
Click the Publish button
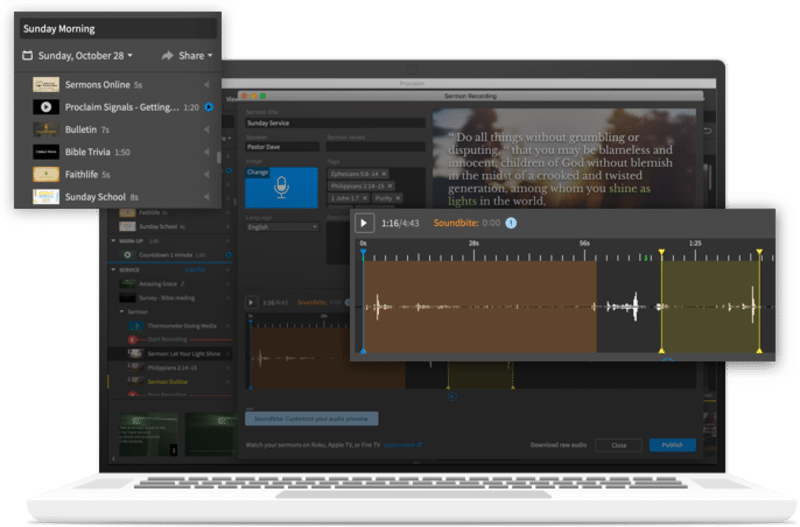[x=672, y=445]
